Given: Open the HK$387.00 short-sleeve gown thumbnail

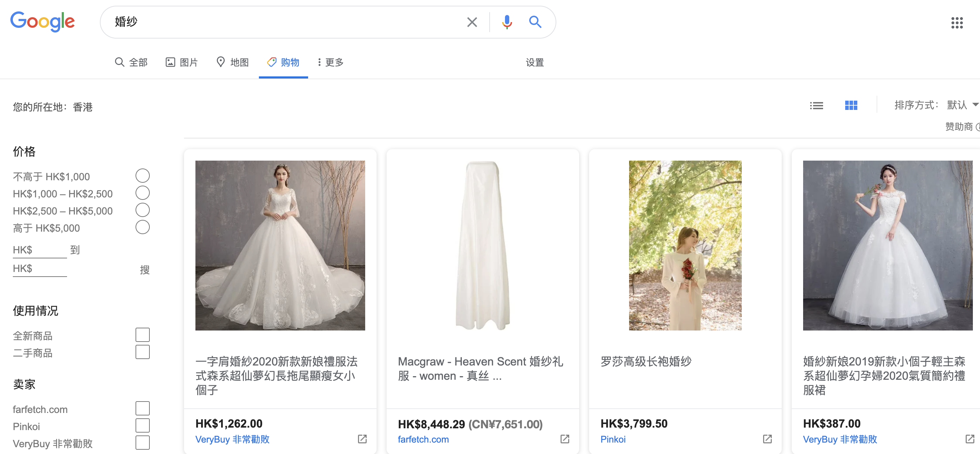Looking at the screenshot, I should [888, 245].
